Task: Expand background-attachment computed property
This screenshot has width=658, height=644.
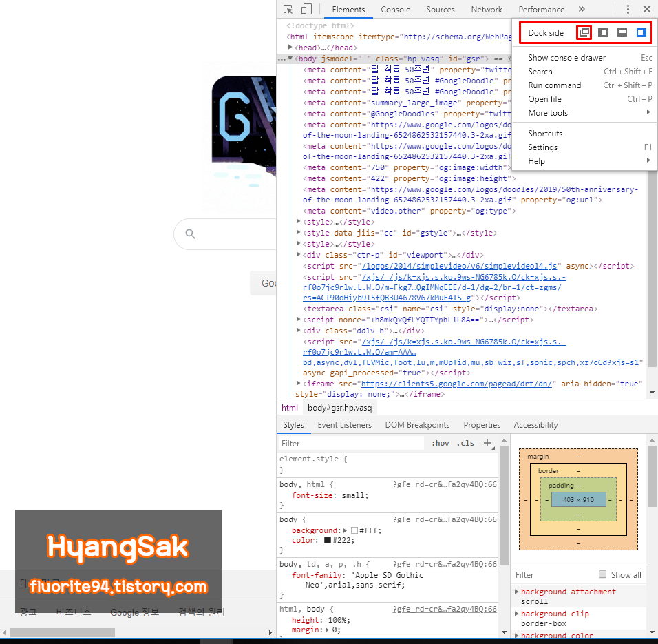Action: [517, 592]
